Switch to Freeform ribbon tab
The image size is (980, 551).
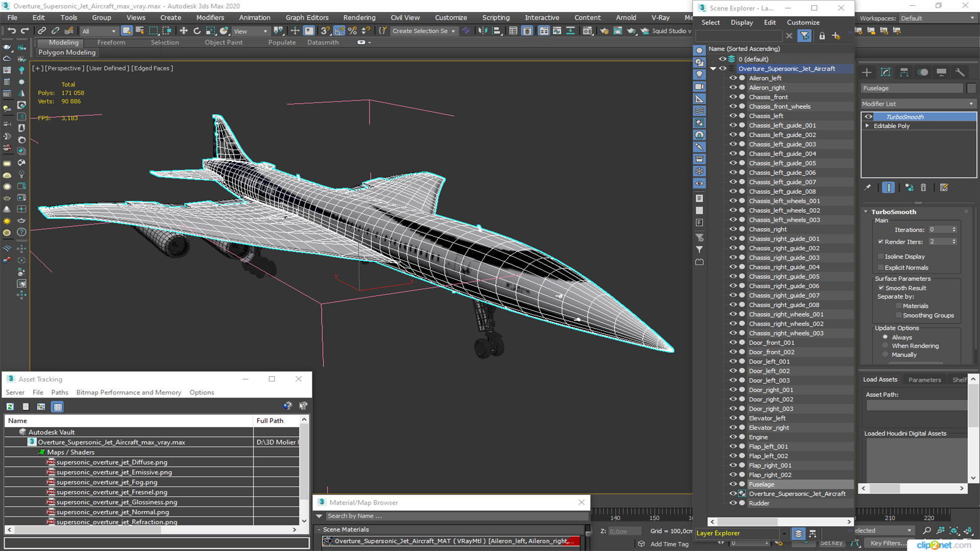pyautogui.click(x=111, y=42)
